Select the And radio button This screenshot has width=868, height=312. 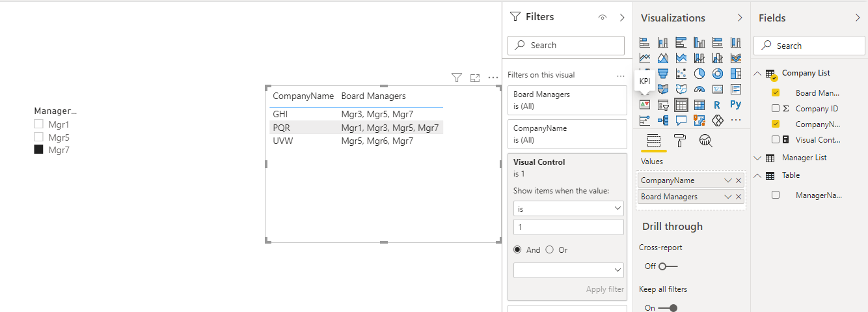[x=518, y=249]
